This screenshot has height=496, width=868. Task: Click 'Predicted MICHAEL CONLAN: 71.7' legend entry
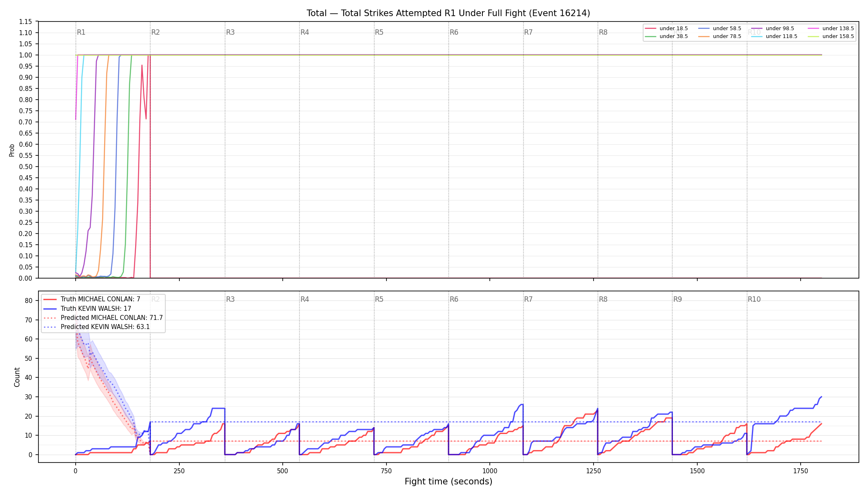pyautogui.click(x=103, y=318)
